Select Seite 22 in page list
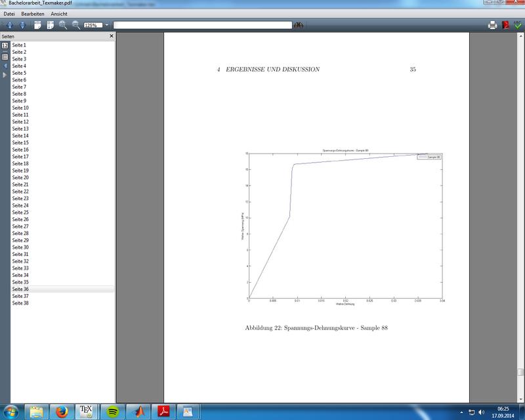This screenshot has height=420, width=525. pyautogui.click(x=20, y=192)
